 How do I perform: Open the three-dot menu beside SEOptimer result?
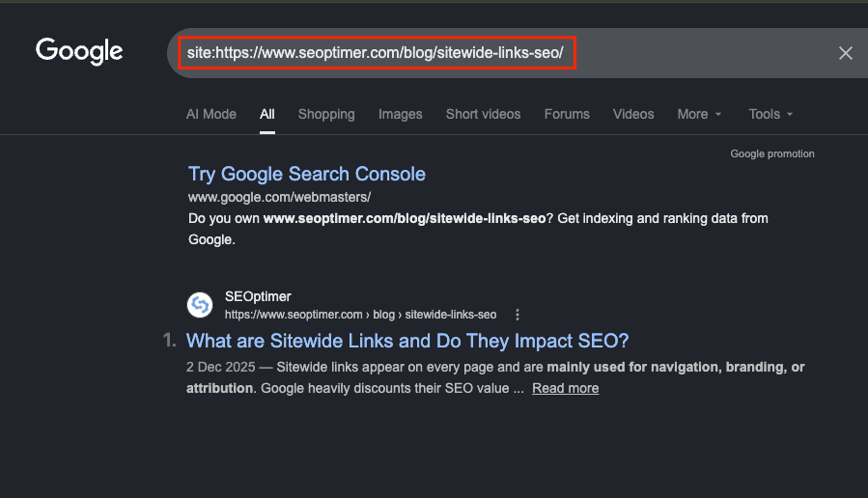coord(518,315)
